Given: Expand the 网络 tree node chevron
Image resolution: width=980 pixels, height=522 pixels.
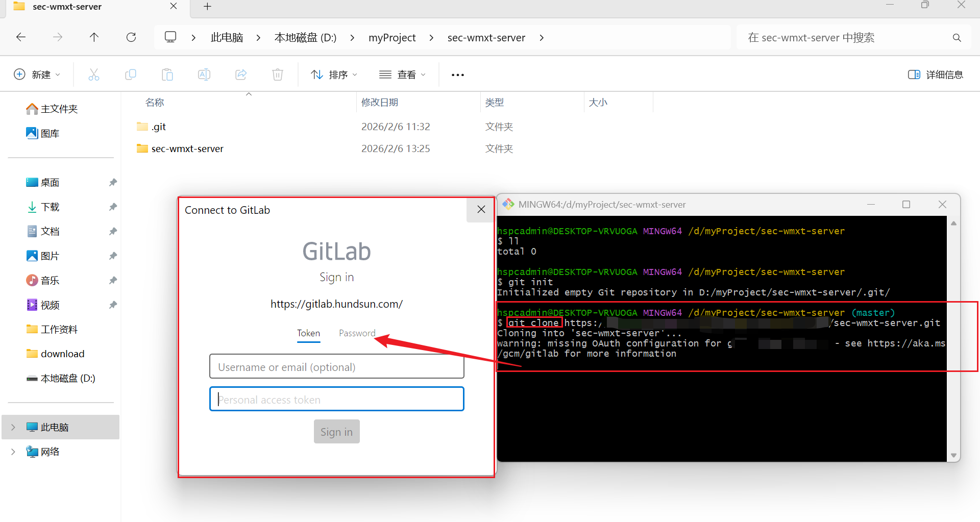Looking at the screenshot, I should 13,452.
